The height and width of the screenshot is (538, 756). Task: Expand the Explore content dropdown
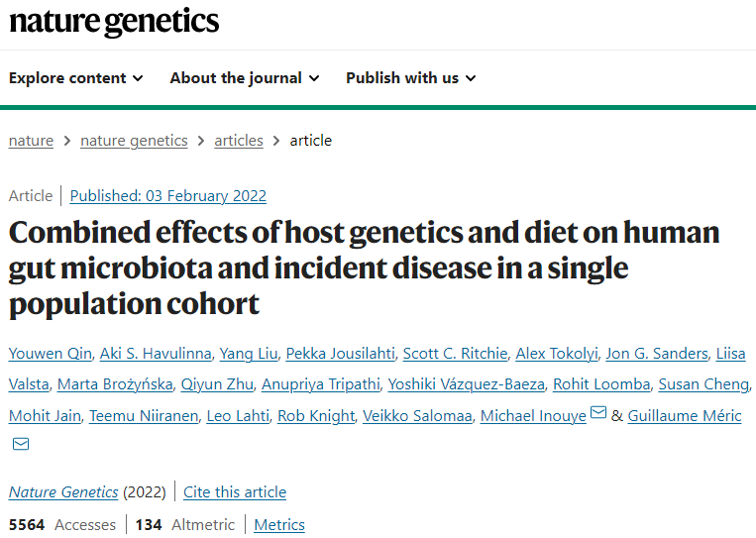pyautogui.click(x=75, y=78)
